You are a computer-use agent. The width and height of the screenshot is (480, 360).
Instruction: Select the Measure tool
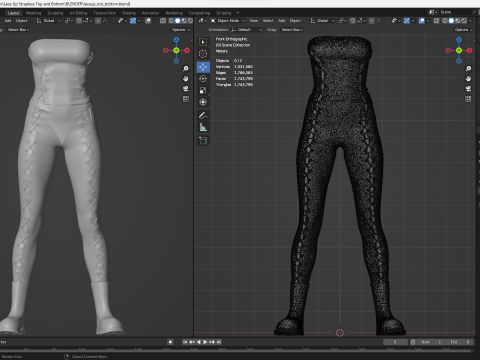(x=203, y=127)
